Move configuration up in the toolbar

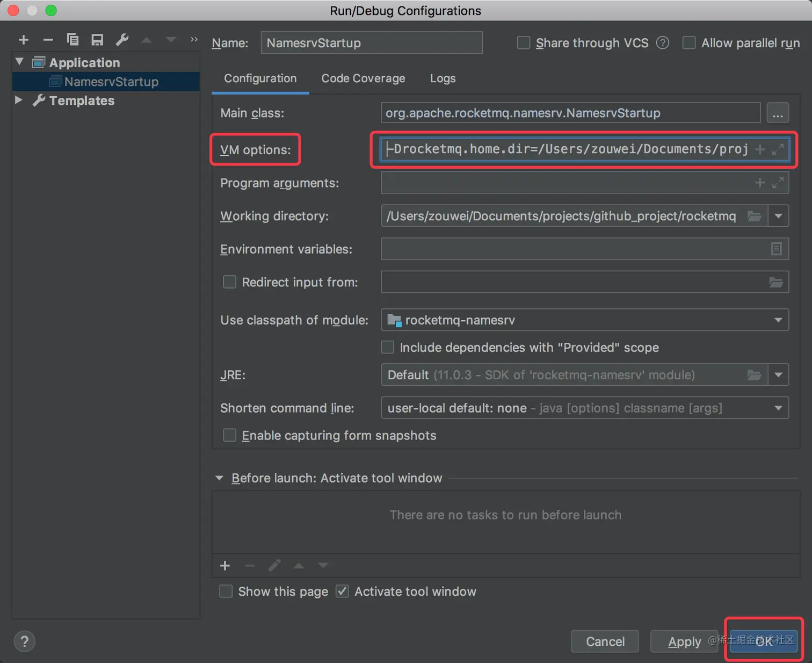pyautogui.click(x=146, y=40)
